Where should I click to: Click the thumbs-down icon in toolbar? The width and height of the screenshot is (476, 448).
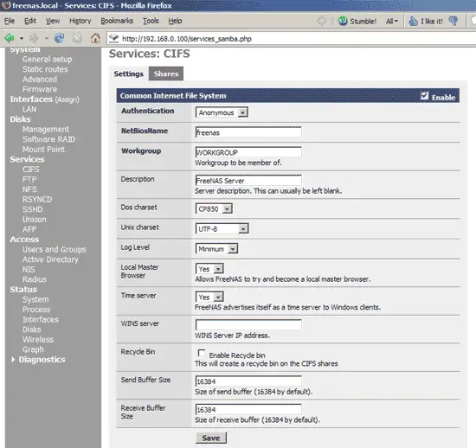click(453, 21)
